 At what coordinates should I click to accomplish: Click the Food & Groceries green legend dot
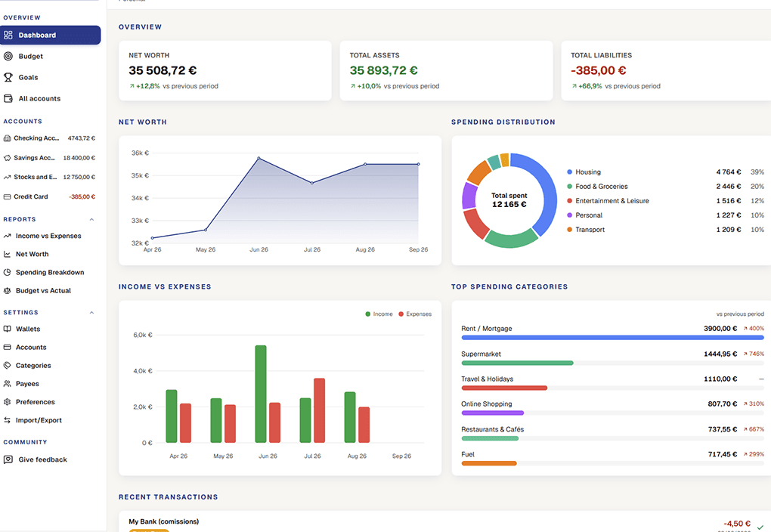click(x=569, y=187)
